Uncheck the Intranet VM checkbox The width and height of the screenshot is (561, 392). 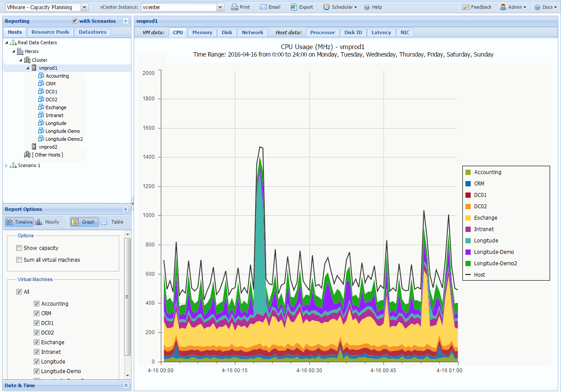pos(36,352)
